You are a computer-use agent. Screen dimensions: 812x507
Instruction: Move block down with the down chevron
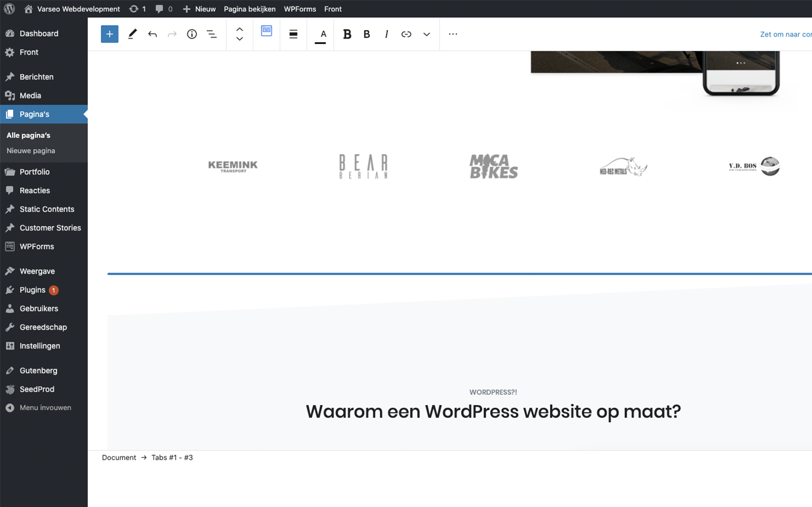[240, 39]
